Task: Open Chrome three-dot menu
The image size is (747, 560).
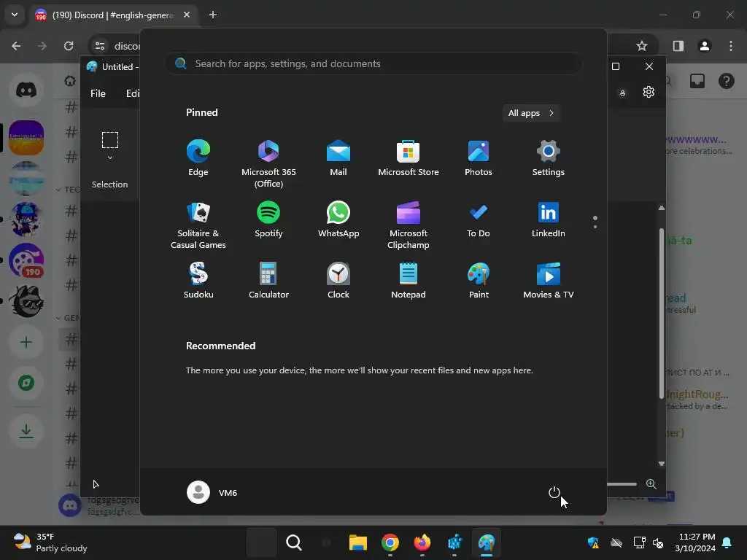Action: point(731,46)
